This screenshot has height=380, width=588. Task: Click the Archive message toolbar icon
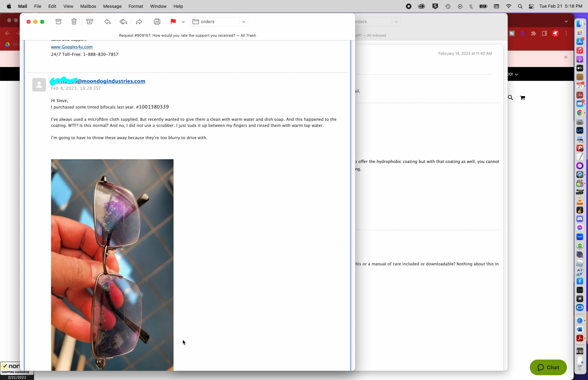click(59, 22)
